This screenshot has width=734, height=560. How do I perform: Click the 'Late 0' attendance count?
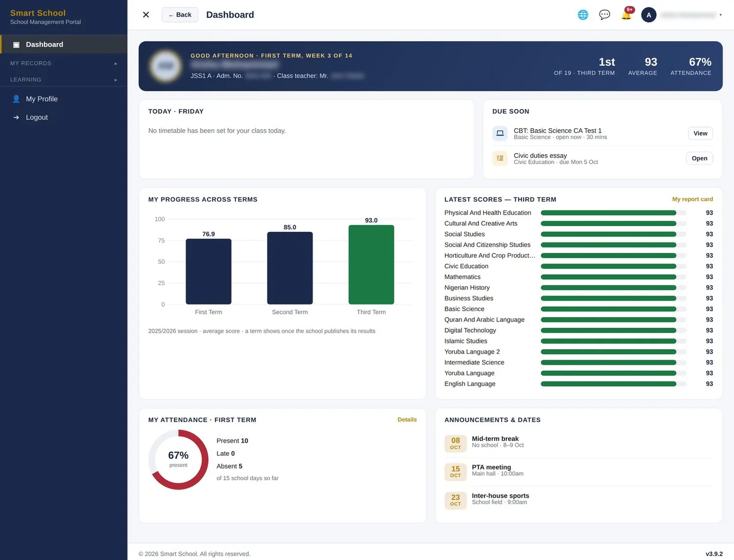(x=226, y=453)
